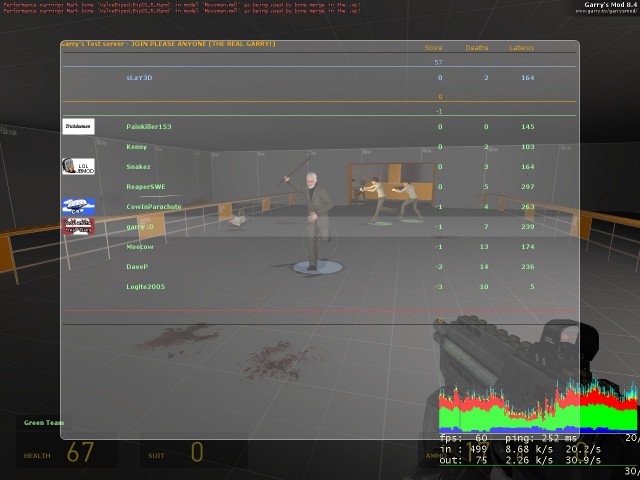This screenshot has width=640, height=480.
Task: Click DaveP's latency value 236
Action: pos(527,267)
